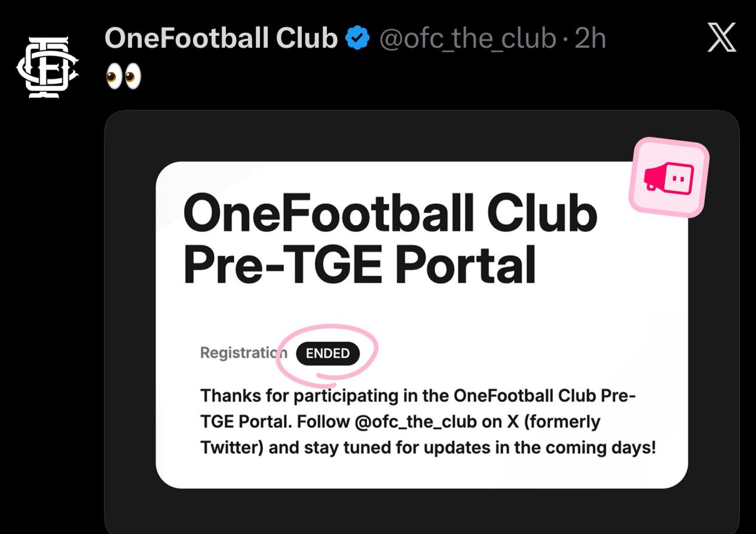This screenshot has height=534, width=756.
Task: Click the "Pre-TGE Portal" heading text
Action: pos(359,265)
